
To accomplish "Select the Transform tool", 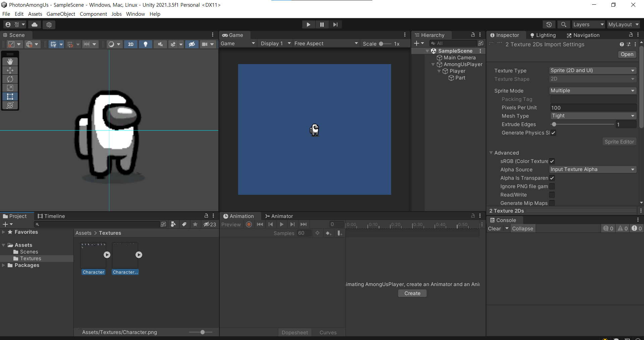I will click(x=10, y=105).
